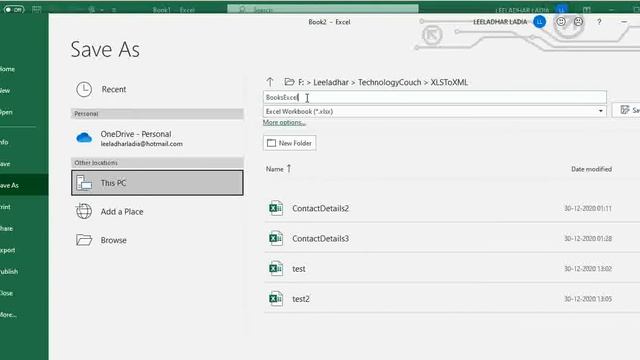Image resolution: width=640 pixels, height=360 pixels.
Task: Click the Browse folder icon
Action: 84,240
